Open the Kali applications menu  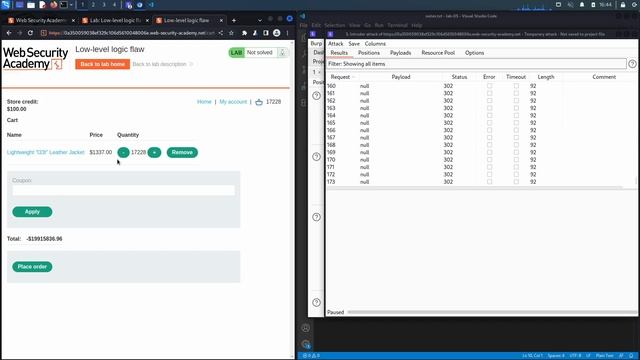6,5
